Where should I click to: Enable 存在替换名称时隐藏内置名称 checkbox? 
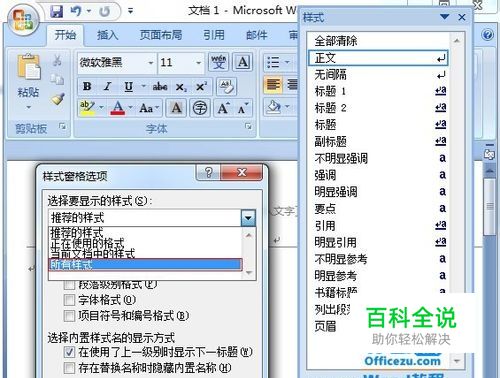click(x=69, y=368)
